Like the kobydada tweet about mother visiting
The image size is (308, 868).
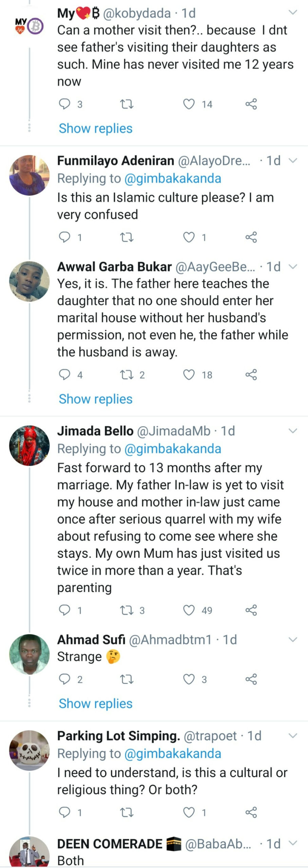click(x=189, y=104)
